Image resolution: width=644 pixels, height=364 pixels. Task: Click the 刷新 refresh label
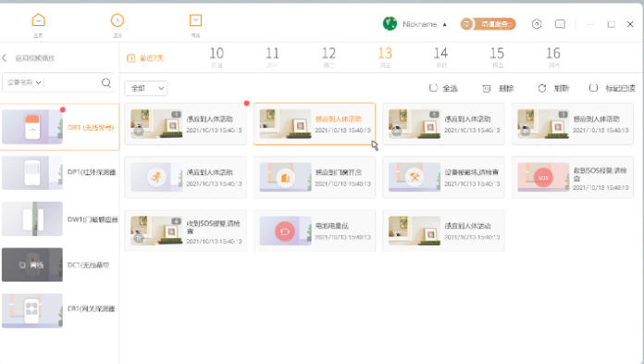[562, 88]
